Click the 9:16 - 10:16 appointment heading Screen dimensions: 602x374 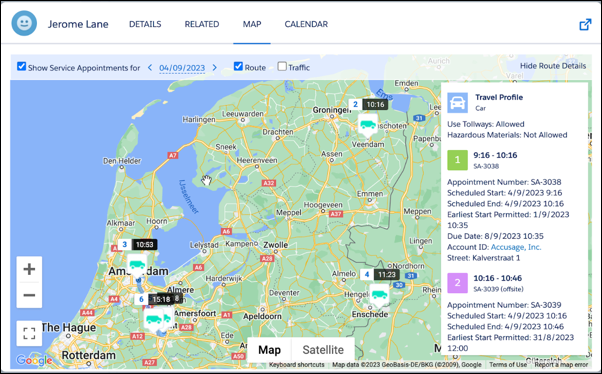point(495,155)
